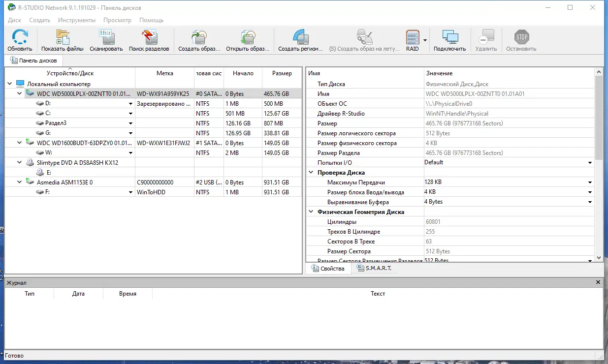Click Значение properties column header
This screenshot has width=608, height=364.
point(510,73)
